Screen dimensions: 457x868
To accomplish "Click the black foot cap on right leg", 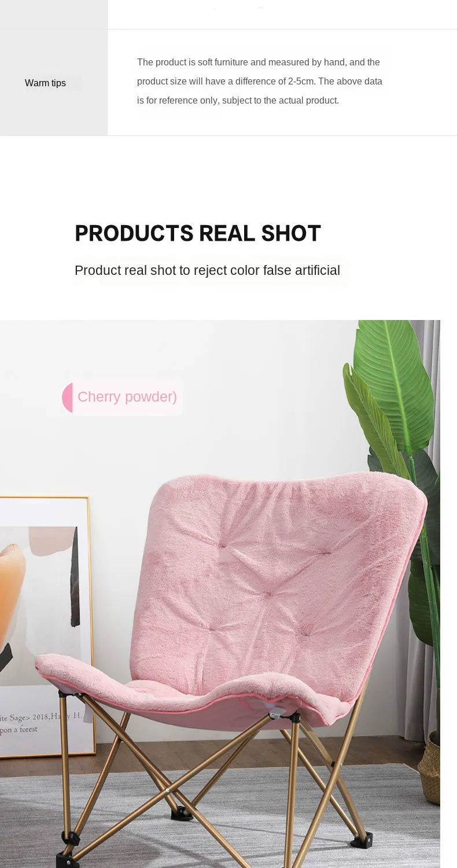I will [x=361, y=840].
